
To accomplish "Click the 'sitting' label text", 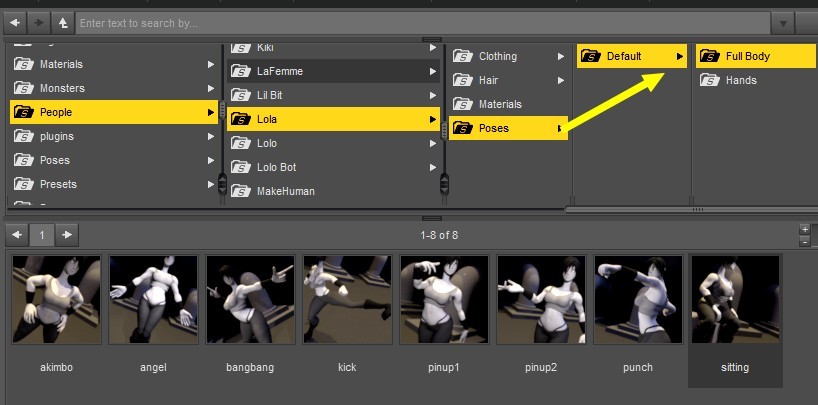I will coord(735,367).
